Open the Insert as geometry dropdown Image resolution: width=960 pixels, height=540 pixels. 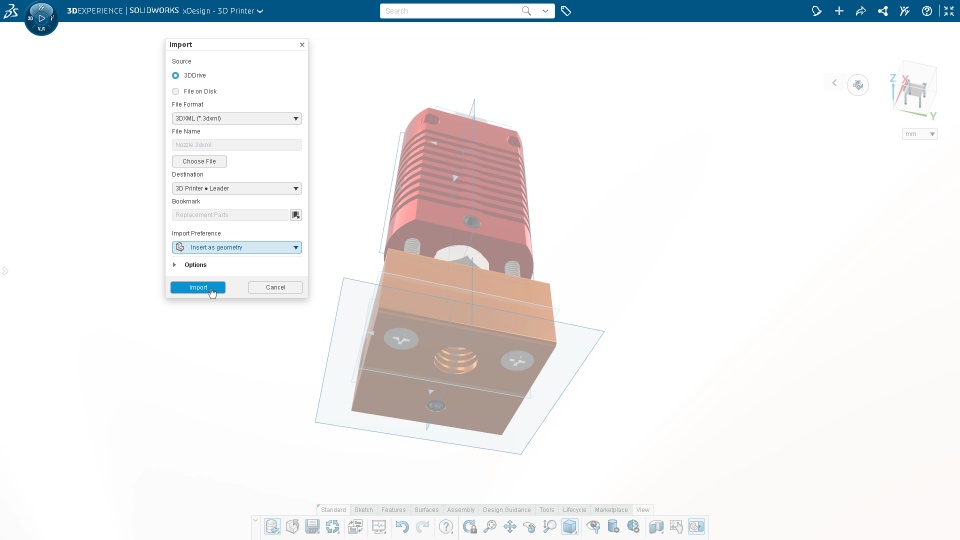[x=236, y=247]
